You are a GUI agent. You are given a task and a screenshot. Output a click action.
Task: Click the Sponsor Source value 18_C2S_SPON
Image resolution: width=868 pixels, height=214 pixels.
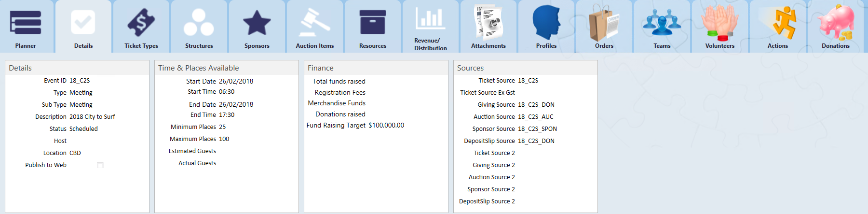537,129
